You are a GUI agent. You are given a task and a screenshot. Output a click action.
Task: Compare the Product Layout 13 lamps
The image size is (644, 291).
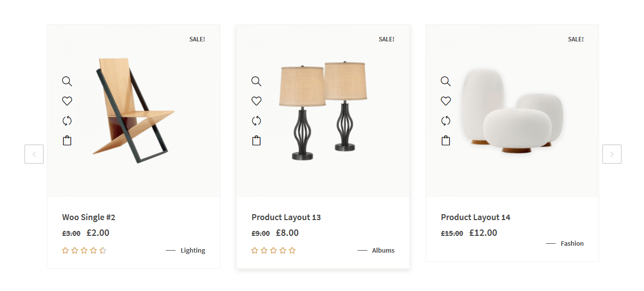coord(256,121)
